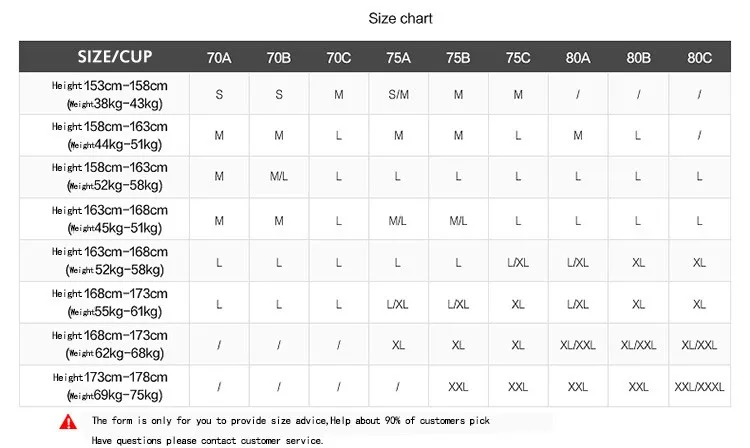Click the 80C column header
The height and width of the screenshot is (448, 750).
pos(699,58)
